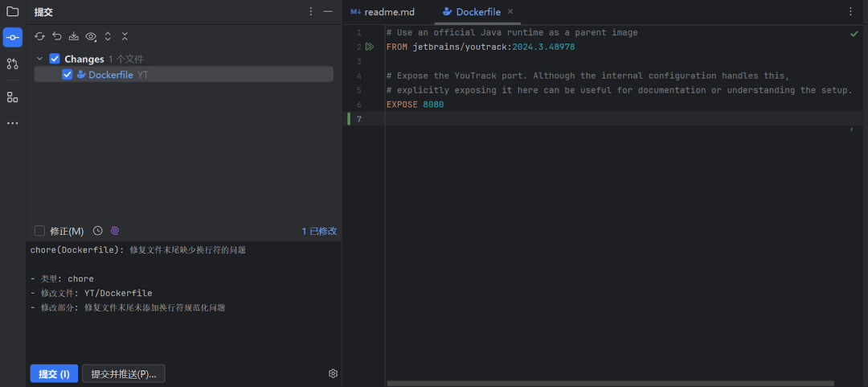This screenshot has width=868, height=387.
Task: Click the '# Expose the YouTrack port' comment
Action: pos(588,76)
